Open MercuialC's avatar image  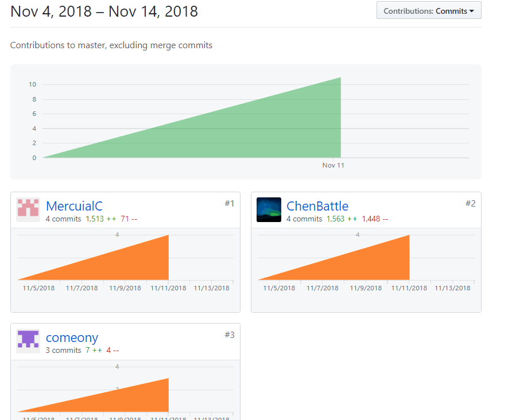[28, 209]
